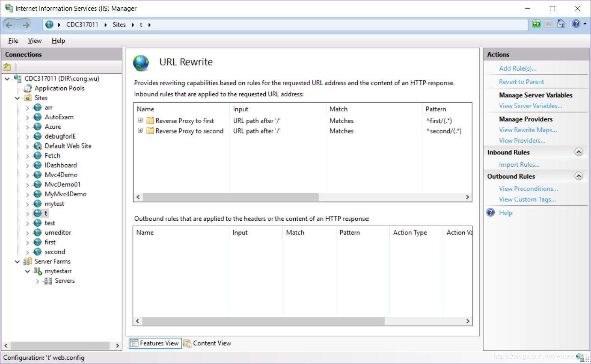Switch to Content View tab

pyautogui.click(x=207, y=343)
